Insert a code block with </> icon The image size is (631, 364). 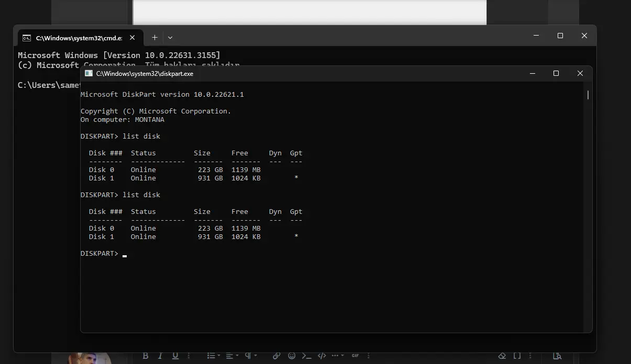322,356
